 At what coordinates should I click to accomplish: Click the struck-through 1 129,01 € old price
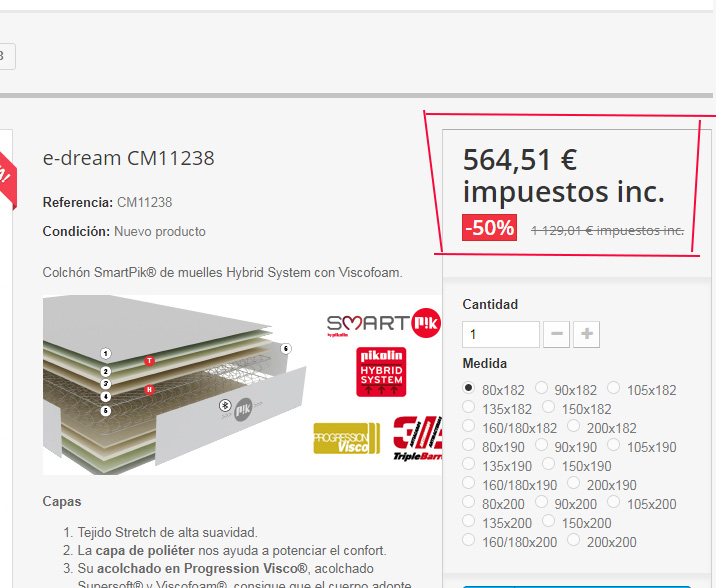pos(607,231)
